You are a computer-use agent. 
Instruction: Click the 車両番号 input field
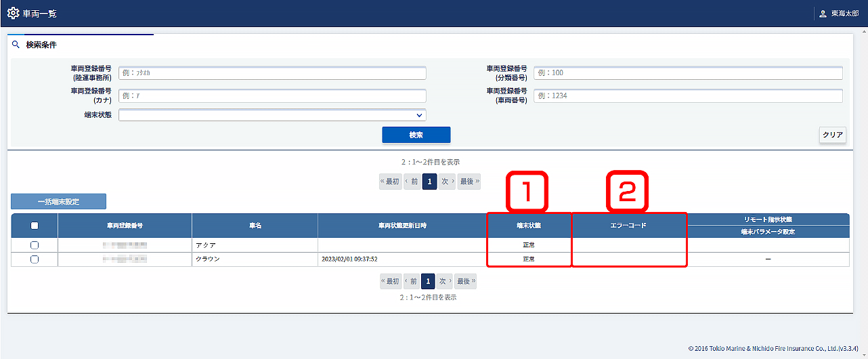687,96
